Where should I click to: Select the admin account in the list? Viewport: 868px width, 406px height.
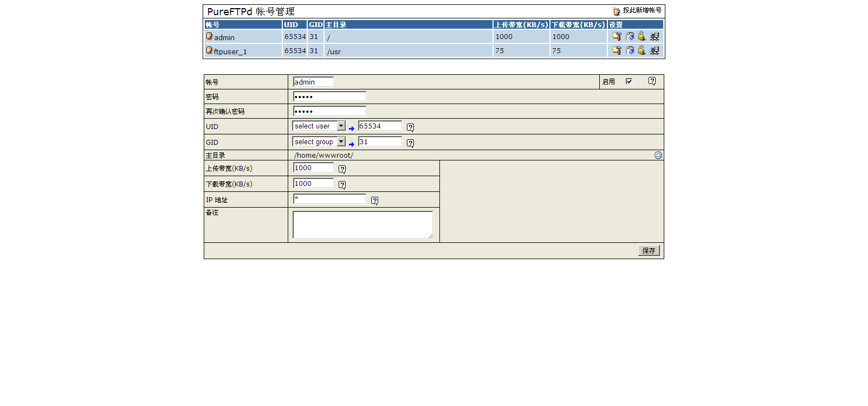[x=224, y=37]
